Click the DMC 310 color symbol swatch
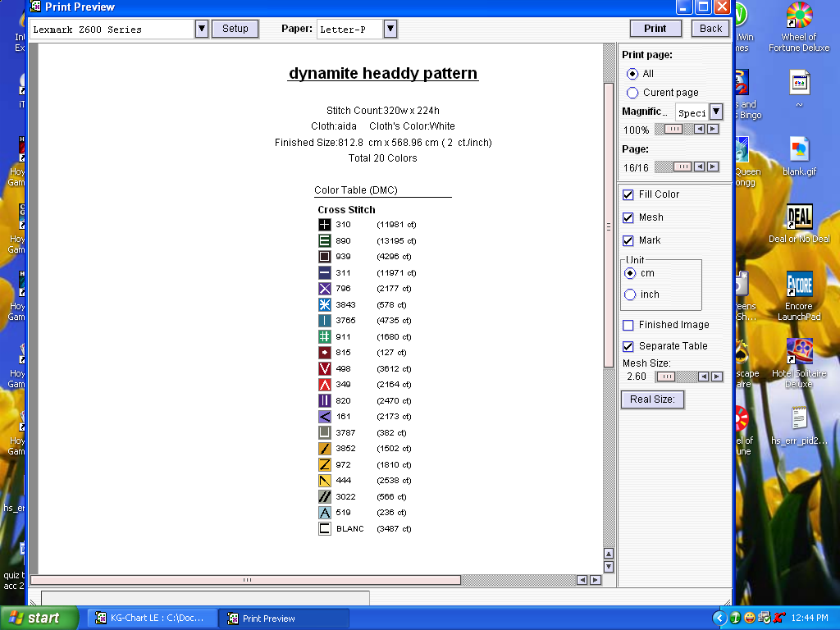This screenshot has width=840, height=630. (325, 225)
